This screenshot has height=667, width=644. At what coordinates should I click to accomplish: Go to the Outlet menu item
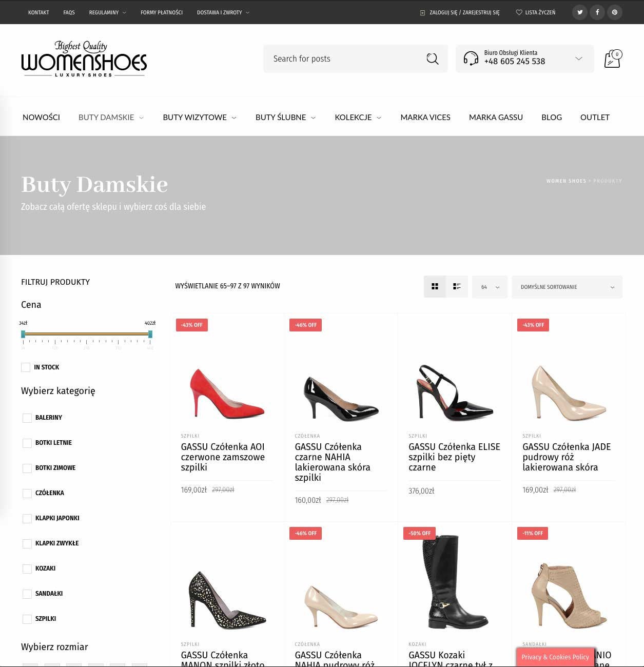click(x=595, y=117)
